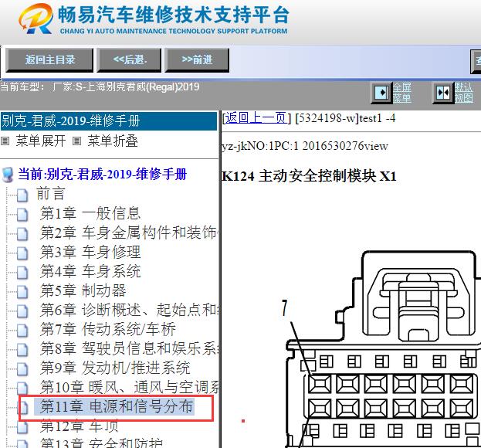
Task: Click page icon next to 第5章
Action: pos(22,292)
